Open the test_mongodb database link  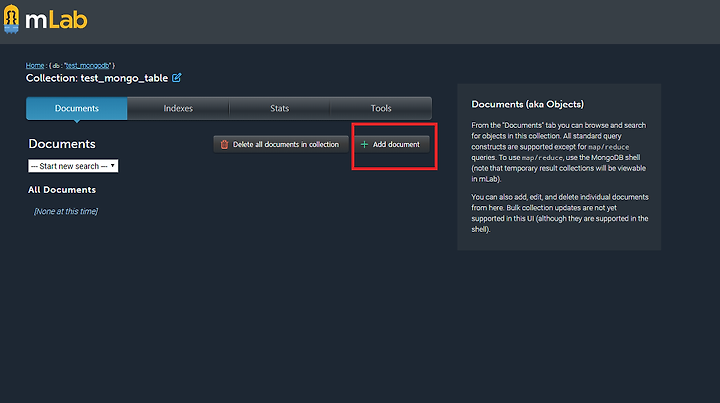coord(87,66)
